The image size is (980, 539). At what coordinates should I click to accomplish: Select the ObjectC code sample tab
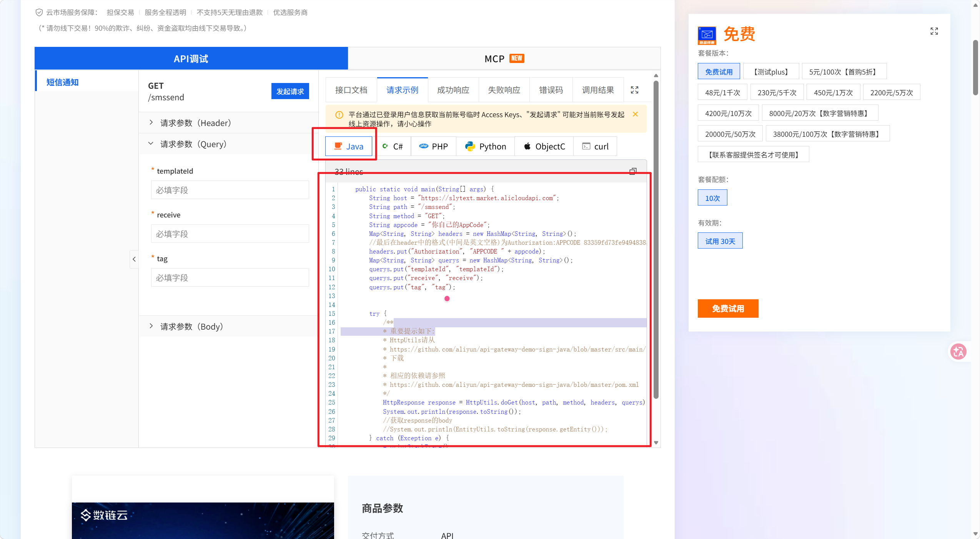[544, 146]
